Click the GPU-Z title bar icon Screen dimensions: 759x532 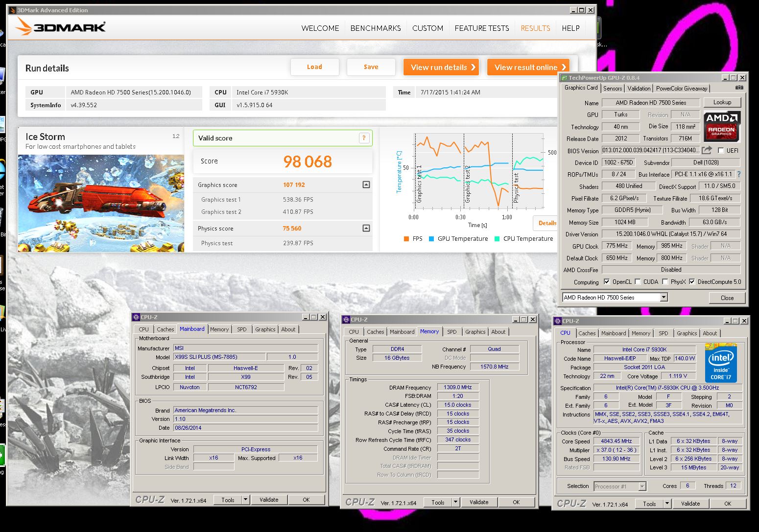coord(564,78)
